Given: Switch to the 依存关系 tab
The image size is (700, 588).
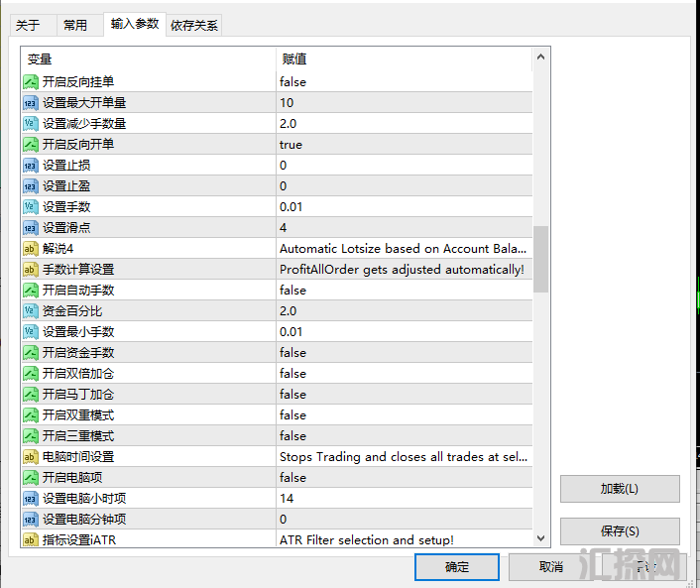Looking at the screenshot, I should click(x=194, y=25).
